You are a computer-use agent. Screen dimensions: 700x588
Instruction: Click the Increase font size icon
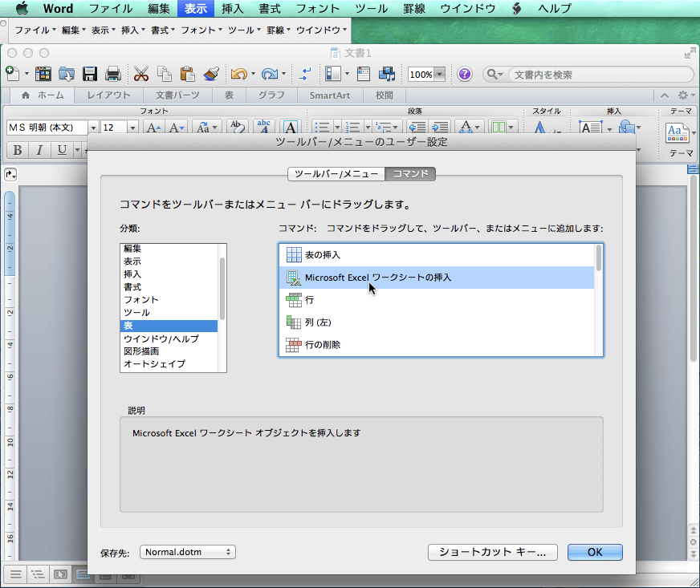click(x=153, y=128)
